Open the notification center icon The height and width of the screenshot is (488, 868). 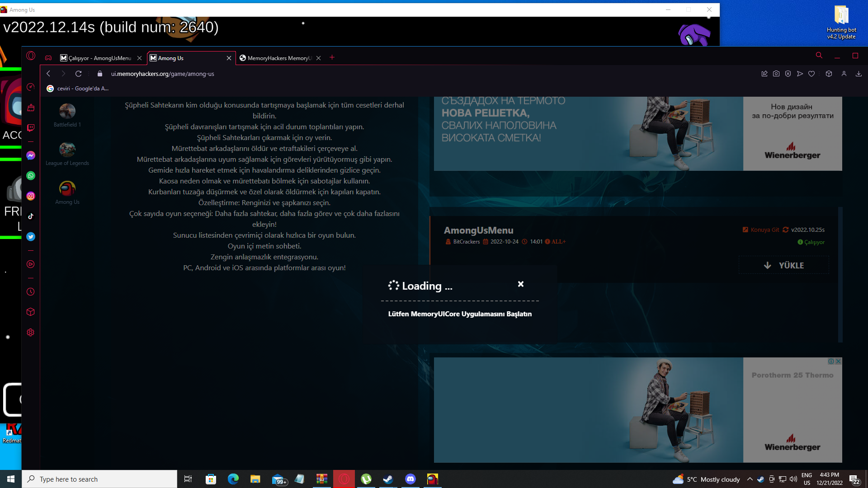pos(854,479)
